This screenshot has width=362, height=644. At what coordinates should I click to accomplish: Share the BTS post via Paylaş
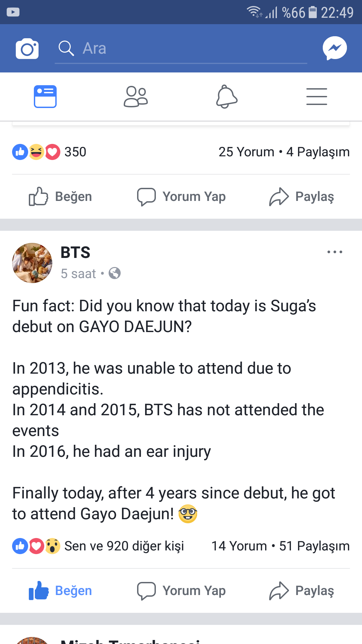[x=302, y=591]
